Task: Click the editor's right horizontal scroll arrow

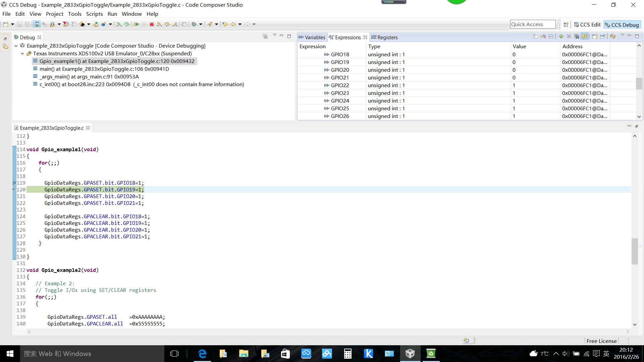Action: point(628,331)
